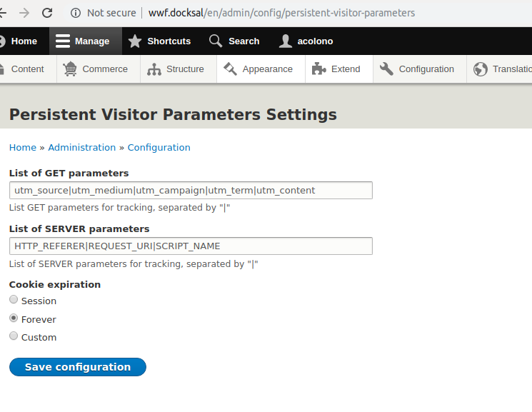Viewport: 532px width, 412px height.
Task: Click the Save configuration button
Action: 78,367
